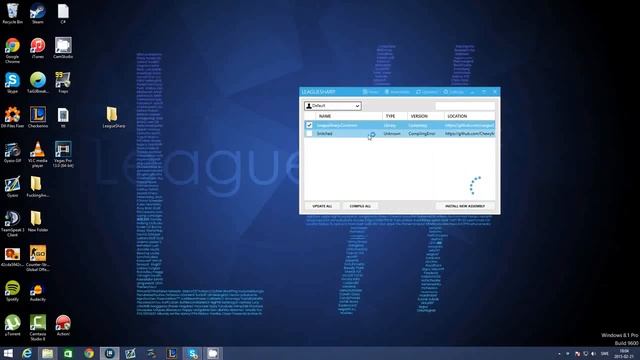Screen dimensions: 640x360
Task: Maximize the LeagueSharp window
Action: point(484,92)
